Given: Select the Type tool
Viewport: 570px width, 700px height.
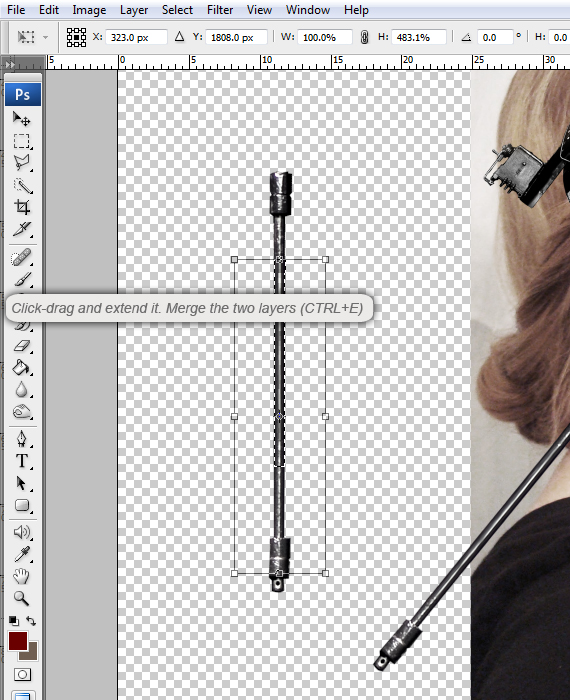Looking at the screenshot, I should (x=21, y=461).
